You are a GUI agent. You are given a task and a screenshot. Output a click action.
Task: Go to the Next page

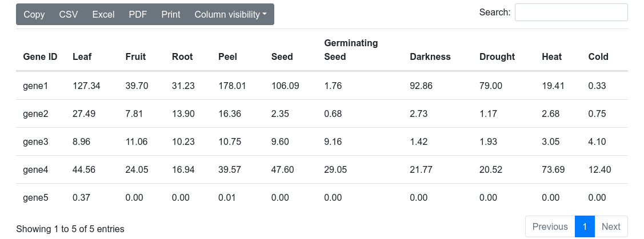tap(611, 226)
